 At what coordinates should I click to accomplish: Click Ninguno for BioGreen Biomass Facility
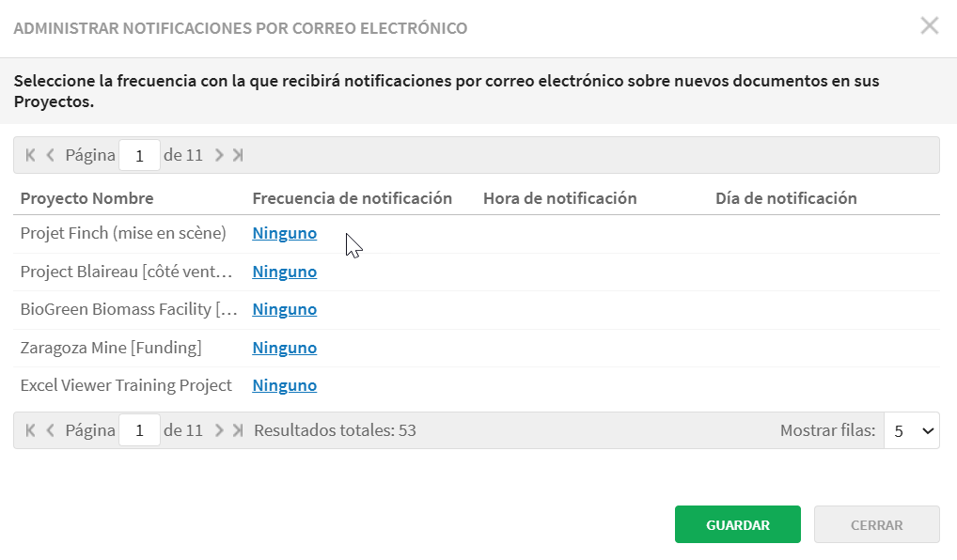click(285, 309)
